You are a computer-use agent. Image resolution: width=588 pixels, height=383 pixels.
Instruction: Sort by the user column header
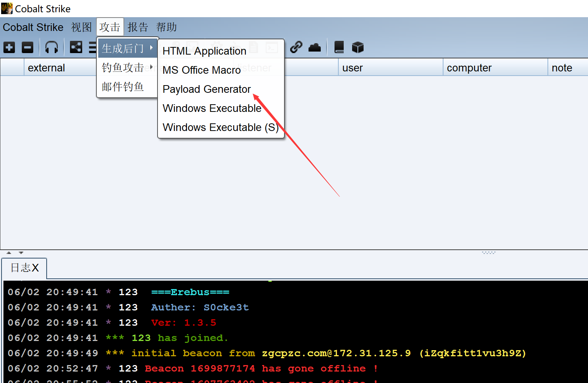[390, 68]
